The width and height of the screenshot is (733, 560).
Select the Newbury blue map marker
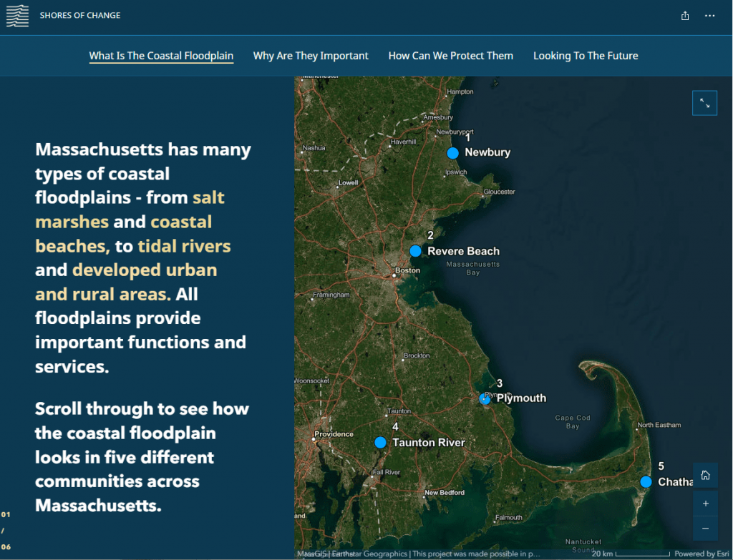[452, 153]
